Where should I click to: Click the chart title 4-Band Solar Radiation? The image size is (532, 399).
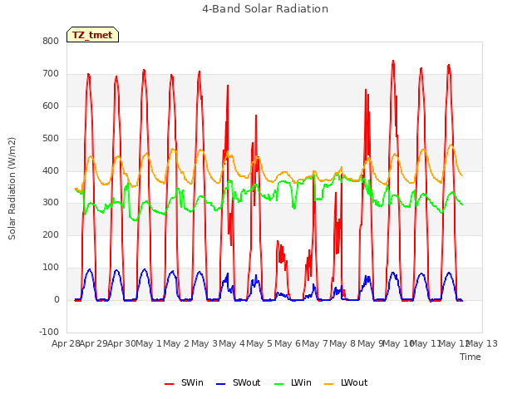[x=265, y=9]
